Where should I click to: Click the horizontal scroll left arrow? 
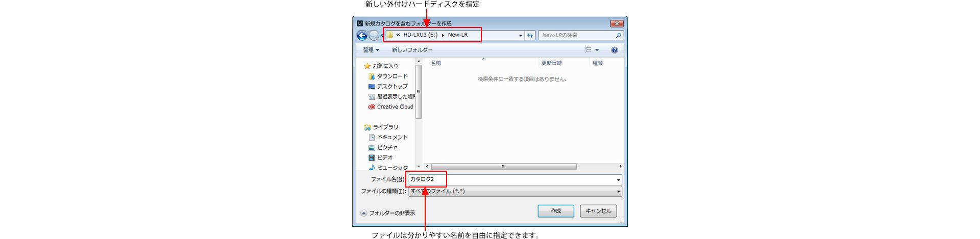[x=427, y=167]
